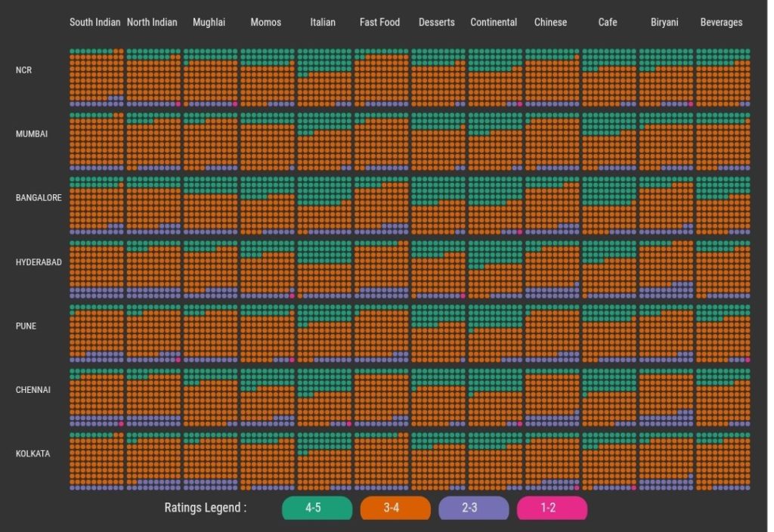Viewport: 774px width, 532px height.
Task: Click the "Beverages" column header
Action: click(721, 22)
